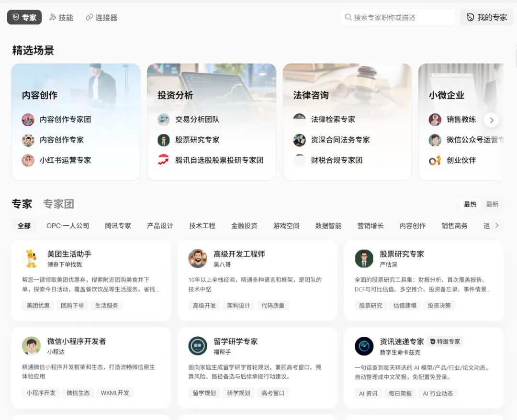Click the 代码质量 tag
The width and height of the screenshot is (517, 420).
(273, 305)
